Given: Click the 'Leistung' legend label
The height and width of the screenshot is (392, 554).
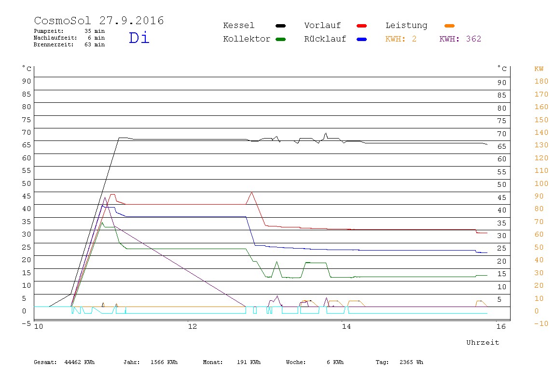Looking at the screenshot, I should [x=406, y=26].
